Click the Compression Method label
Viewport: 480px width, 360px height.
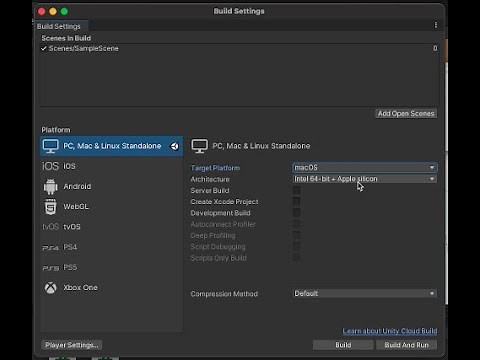(x=224, y=294)
